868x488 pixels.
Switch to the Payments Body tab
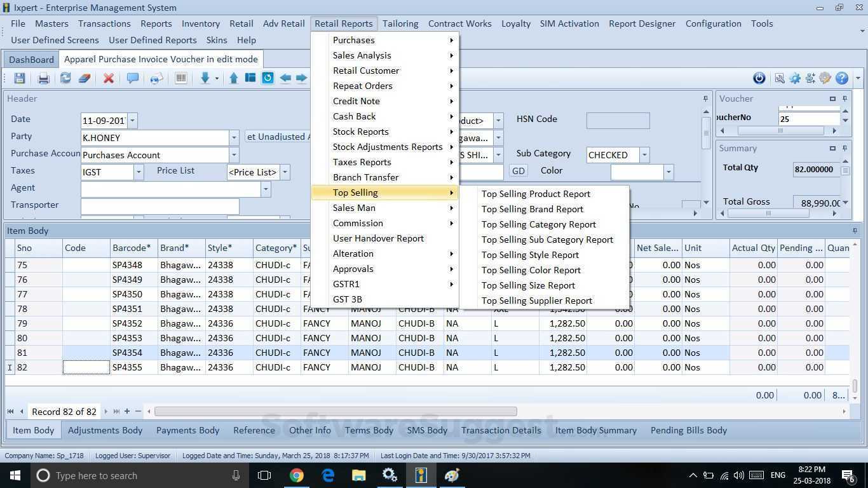[x=187, y=430]
